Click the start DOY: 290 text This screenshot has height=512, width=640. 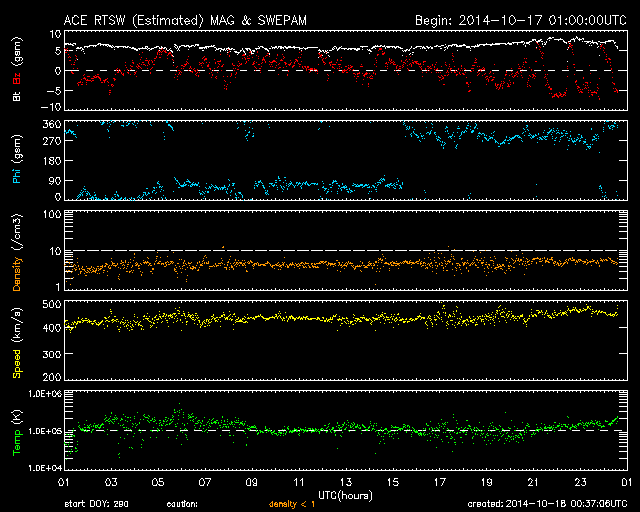click(95, 503)
